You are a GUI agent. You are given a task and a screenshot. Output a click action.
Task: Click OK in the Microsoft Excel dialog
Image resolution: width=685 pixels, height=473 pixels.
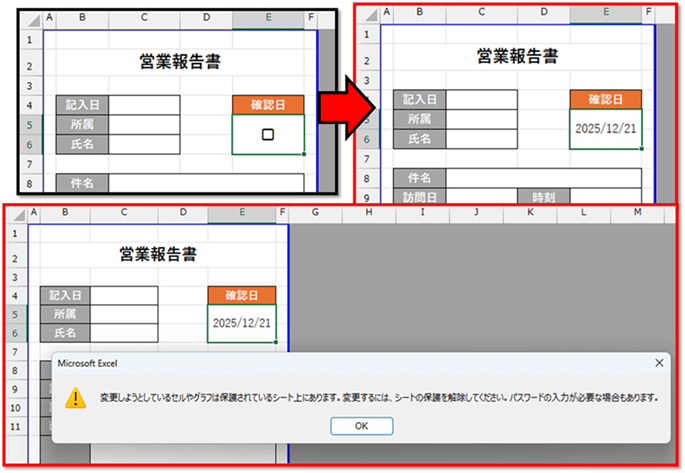(x=360, y=426)
